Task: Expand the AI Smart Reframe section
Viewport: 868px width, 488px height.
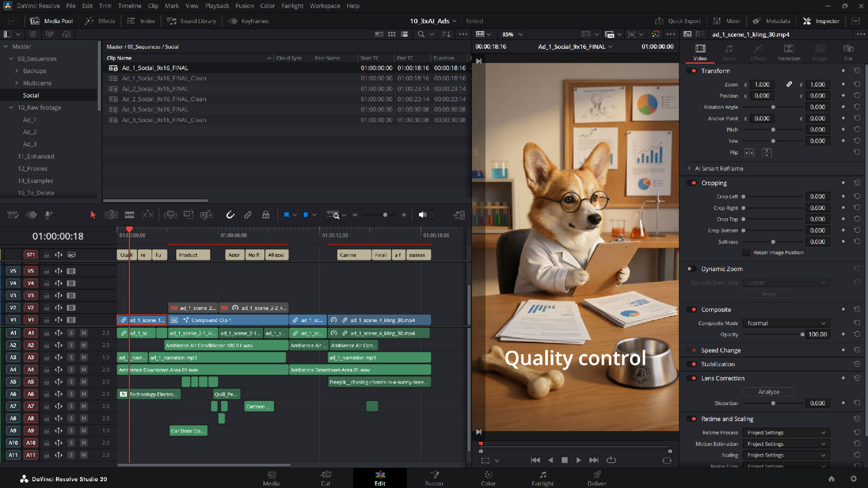Action: coord(689,169)
